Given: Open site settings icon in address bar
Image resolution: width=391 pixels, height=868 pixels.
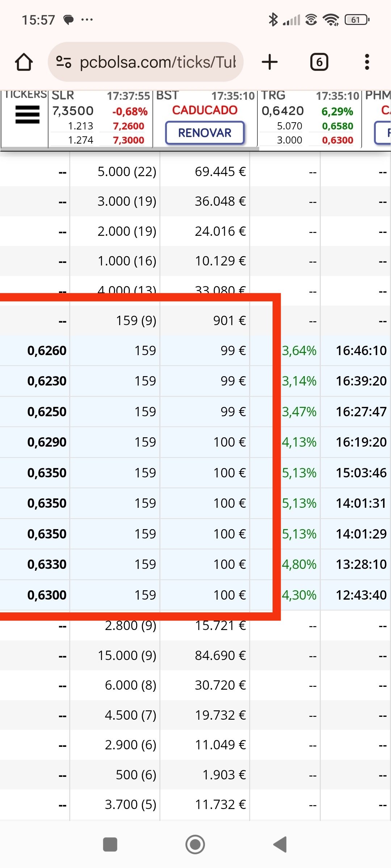Looking at the screenshot, I should coord(64,62).
